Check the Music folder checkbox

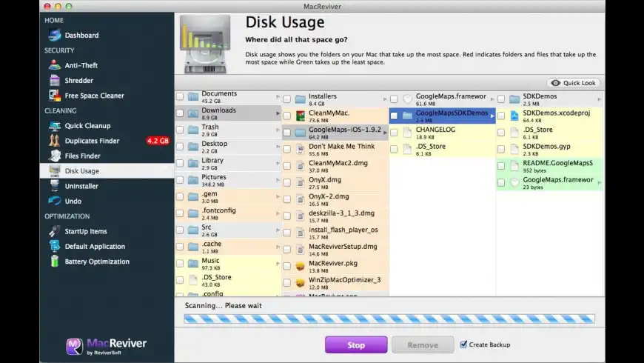tap(180, 264)
